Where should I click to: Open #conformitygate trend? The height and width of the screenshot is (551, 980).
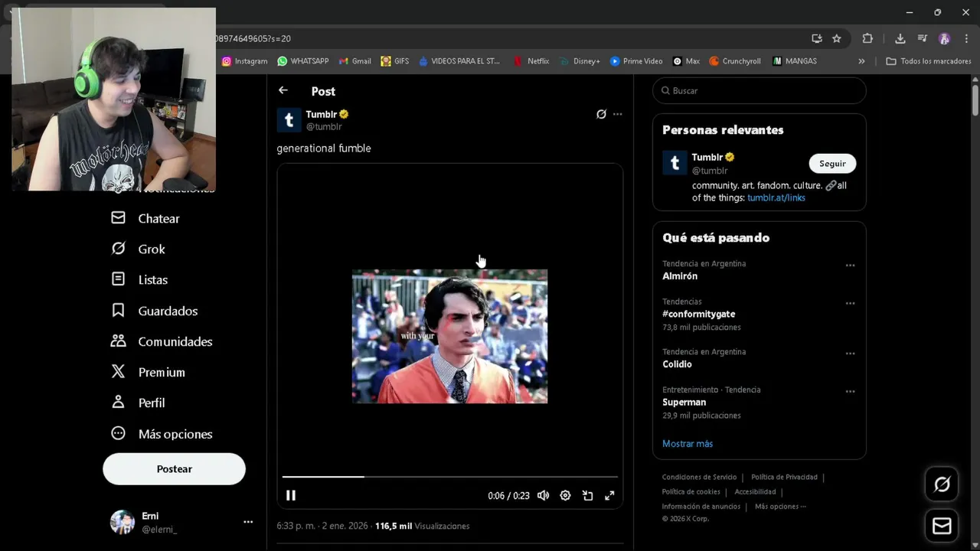698,314
